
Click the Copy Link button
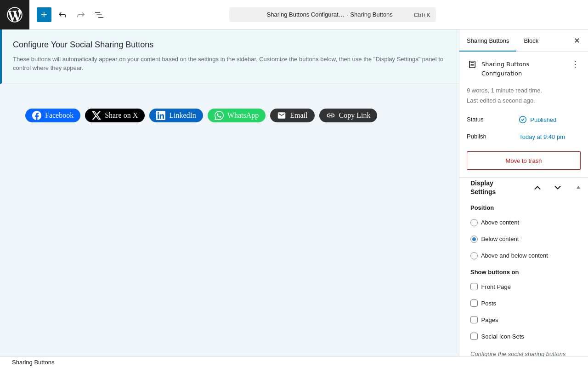pyautogui.click(x=348, y=115)
